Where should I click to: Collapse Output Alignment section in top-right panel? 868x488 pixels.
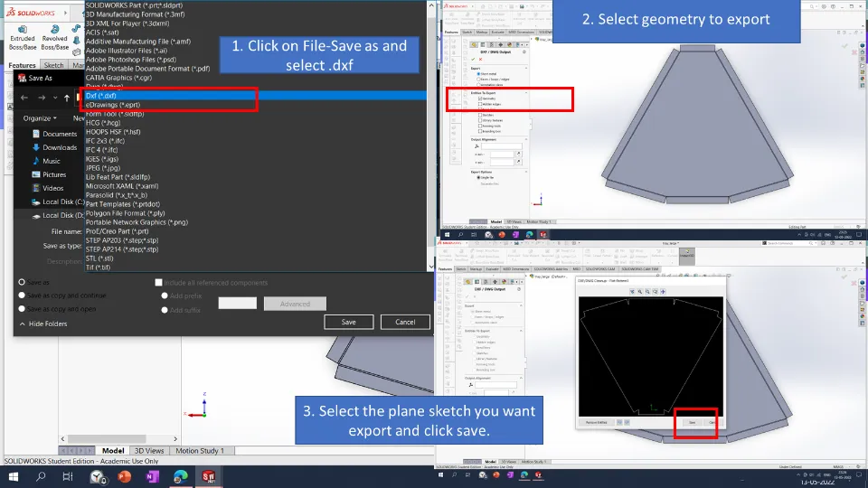[526, 139]
